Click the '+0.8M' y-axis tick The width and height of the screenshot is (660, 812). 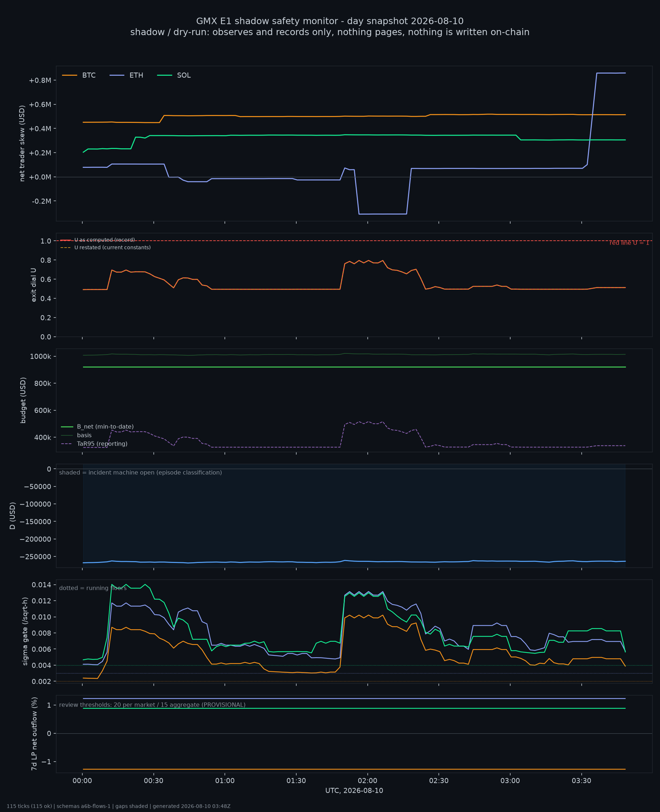(40, 80)
